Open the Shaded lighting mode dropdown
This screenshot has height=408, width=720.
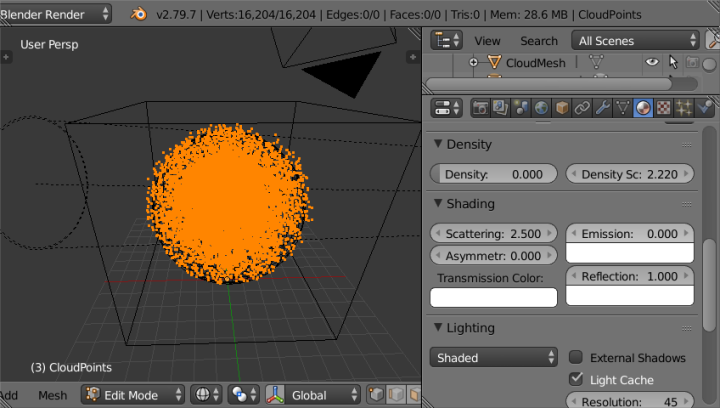pyautogui.click(x=494, y=357)
